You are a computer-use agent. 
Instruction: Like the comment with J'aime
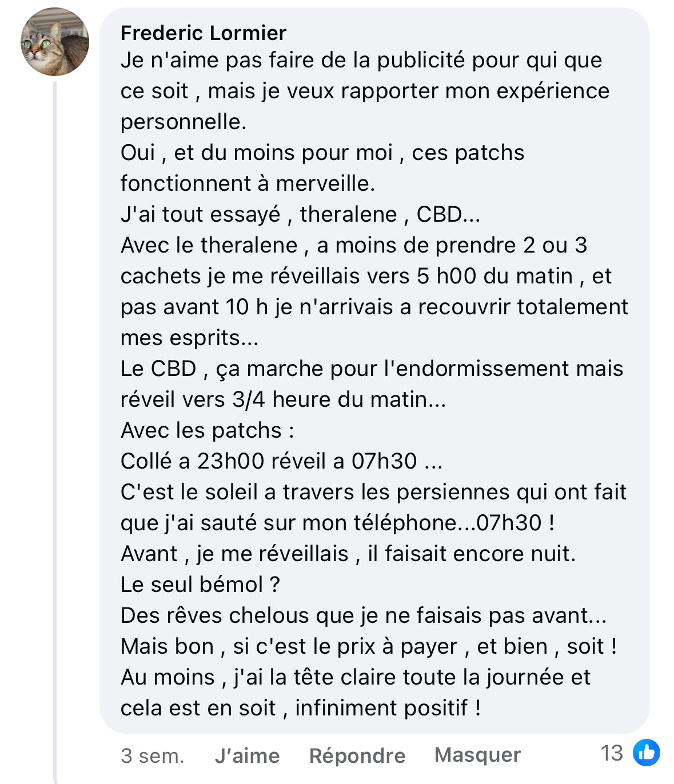247,755
